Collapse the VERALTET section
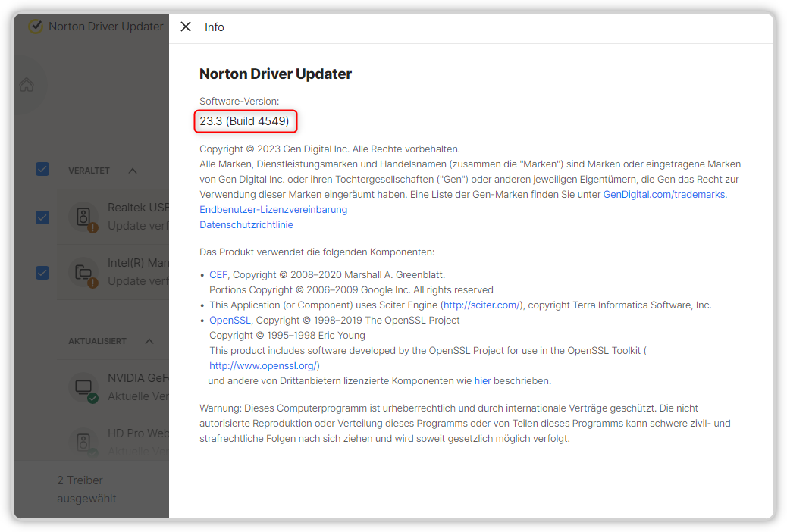This screenshot has width=787, height=532. pyautogui.click(x=133, y=171)
